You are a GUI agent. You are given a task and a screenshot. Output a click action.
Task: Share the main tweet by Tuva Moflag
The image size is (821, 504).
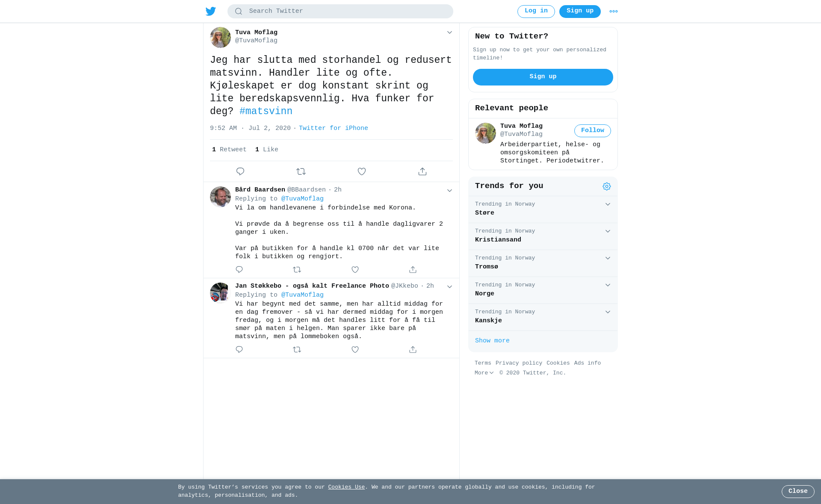click(422, 171)
